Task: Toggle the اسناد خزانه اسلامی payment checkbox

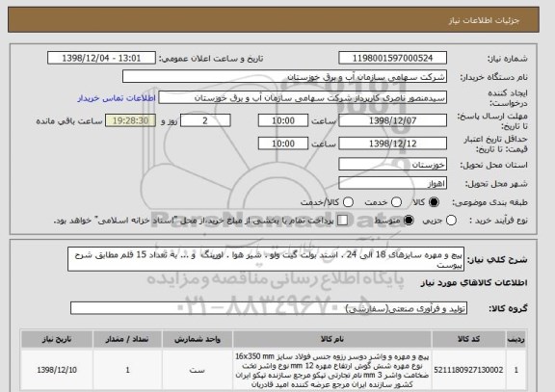Action: point(342,220)
